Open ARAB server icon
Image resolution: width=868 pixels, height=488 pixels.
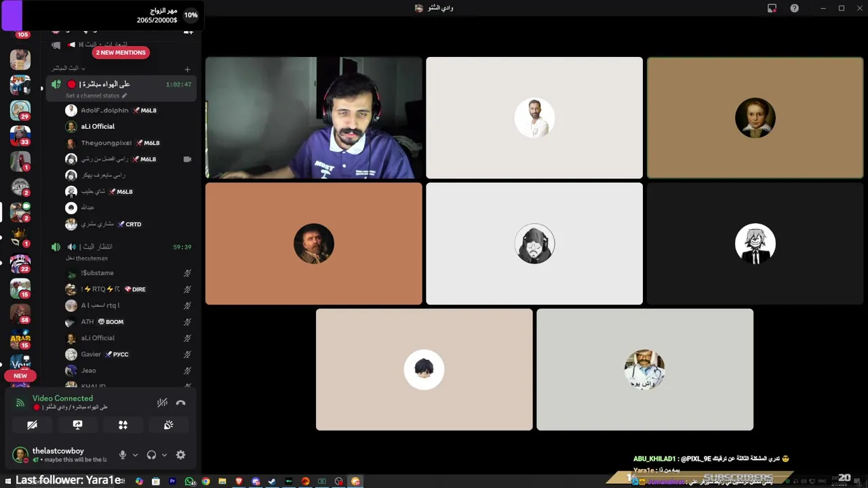coord(20,339)
